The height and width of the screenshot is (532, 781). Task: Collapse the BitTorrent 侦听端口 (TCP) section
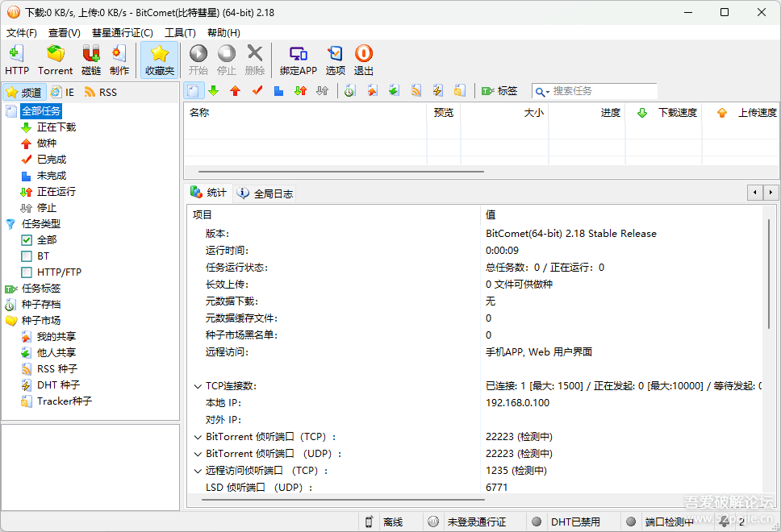(198, 436)
